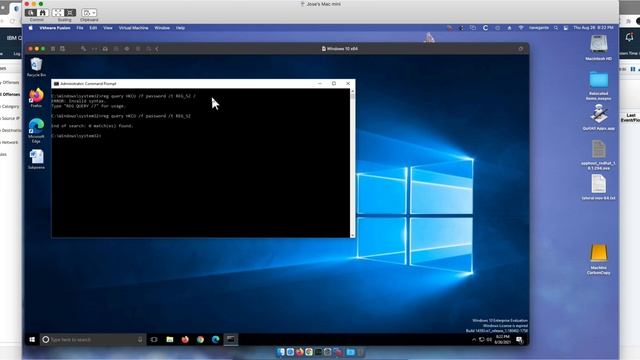The height and width of the screenshot is (360, 640).
Task: Click the date and time in menu bar
Action: [x=593, y=28]
